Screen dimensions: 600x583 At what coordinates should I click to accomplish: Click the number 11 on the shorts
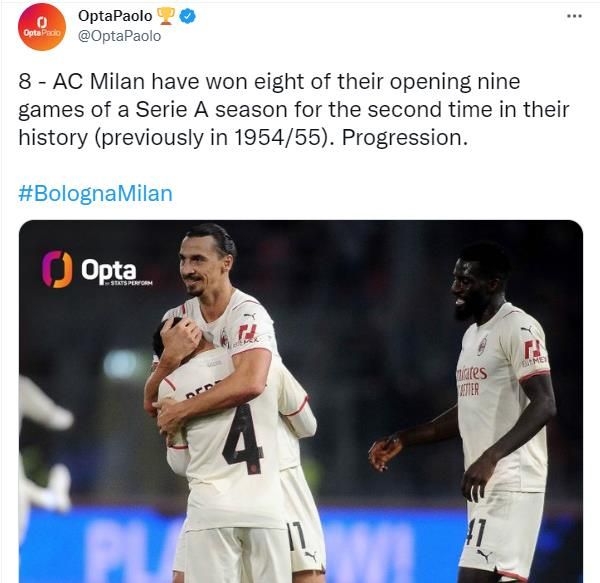click(297, 535)
